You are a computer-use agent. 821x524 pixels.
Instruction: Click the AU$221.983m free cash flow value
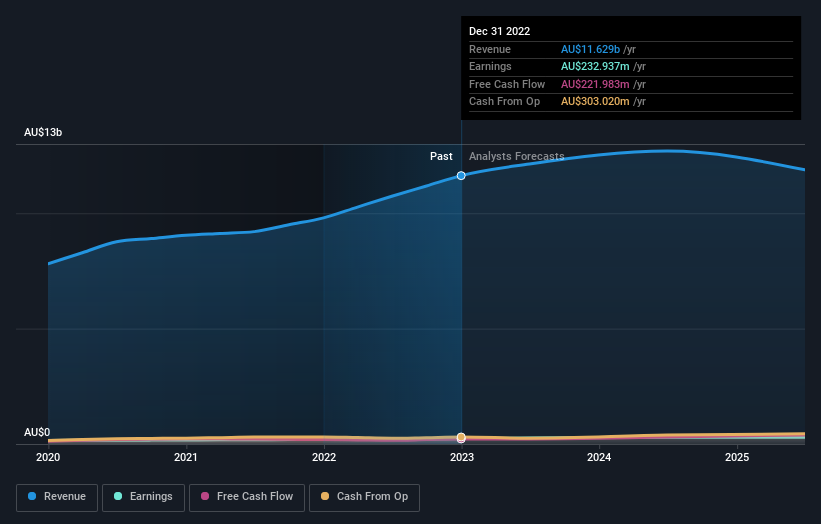tap(595, 84)
